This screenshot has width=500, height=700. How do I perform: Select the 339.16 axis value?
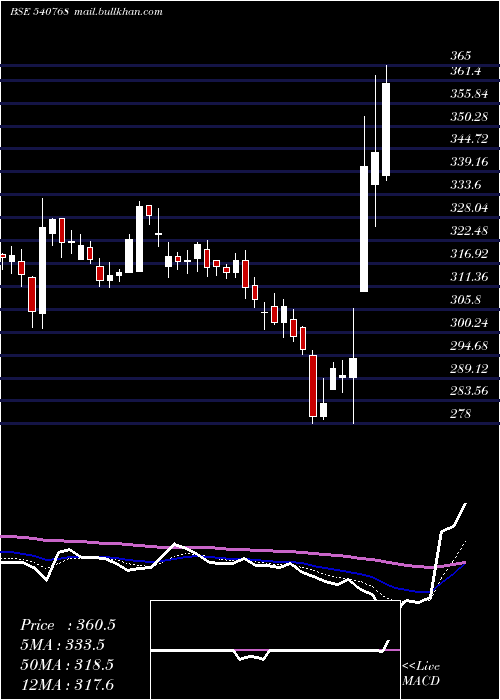[469, 162]
